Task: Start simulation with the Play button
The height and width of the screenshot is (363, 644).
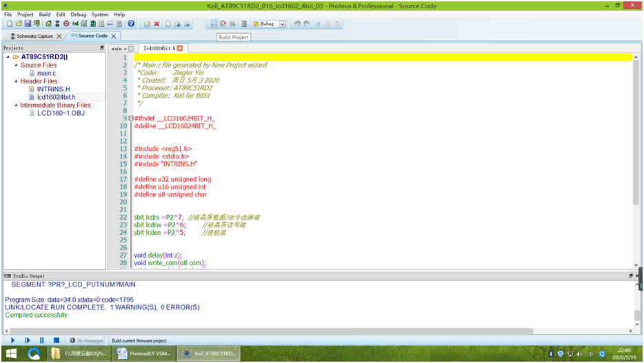Action: [x=12, y=340]
